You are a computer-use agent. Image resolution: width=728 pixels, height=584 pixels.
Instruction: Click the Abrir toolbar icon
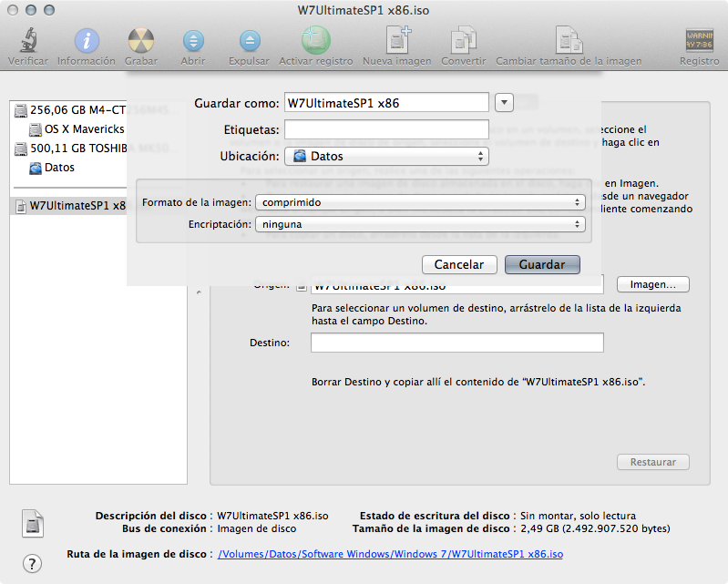tap(193, 40)
